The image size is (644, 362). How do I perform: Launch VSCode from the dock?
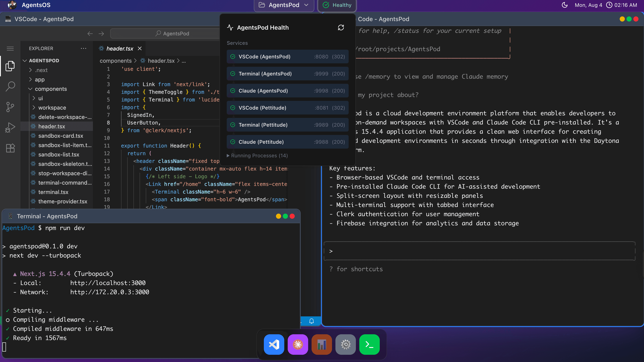[x=274, y=345]
